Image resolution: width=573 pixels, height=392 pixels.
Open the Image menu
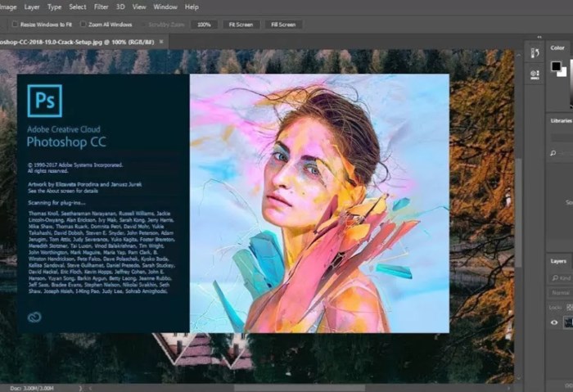tap(8, 7)
